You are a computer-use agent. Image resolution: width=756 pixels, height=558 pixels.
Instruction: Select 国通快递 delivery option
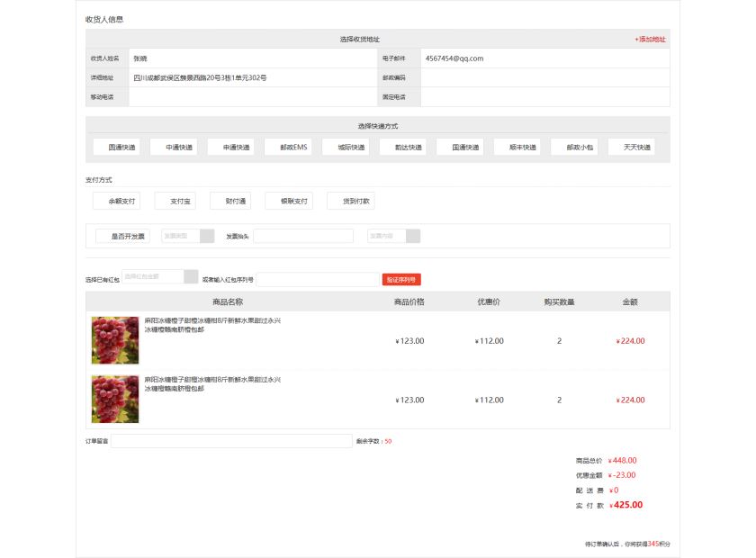[x=460, y=147]
